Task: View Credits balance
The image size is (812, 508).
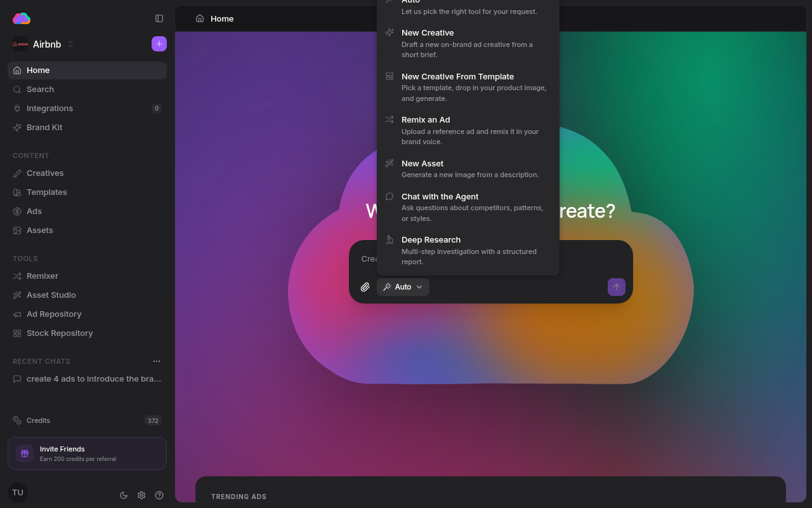Action: pyautogui.click(x=87, y=420)
